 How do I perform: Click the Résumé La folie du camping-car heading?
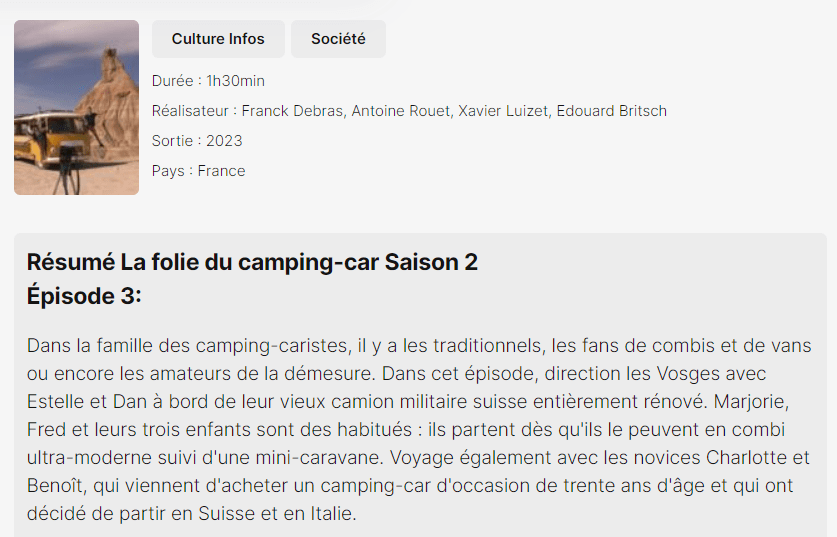point(252,262)
